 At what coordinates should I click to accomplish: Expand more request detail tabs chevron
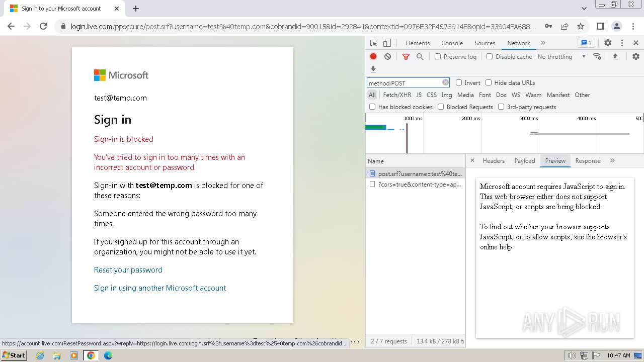click(x=612, y=160)
